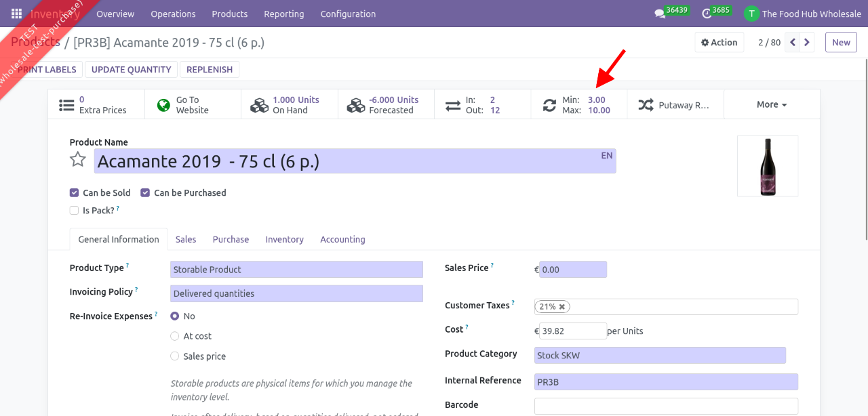
Task: Click the Internal Reference field
Action: tap(666, 382)
